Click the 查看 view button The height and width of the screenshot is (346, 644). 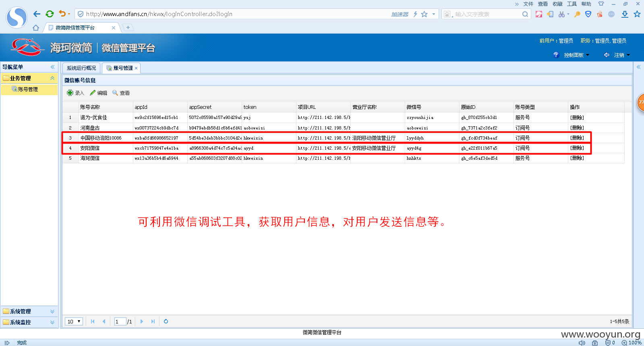click(x=121, y=93)
